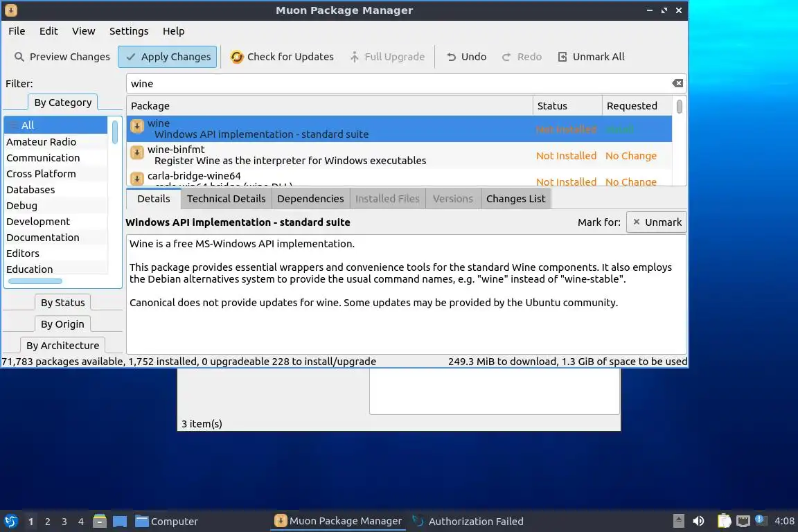Select the Development category
Screen dimensions: 798x532
tap(56, 222)
